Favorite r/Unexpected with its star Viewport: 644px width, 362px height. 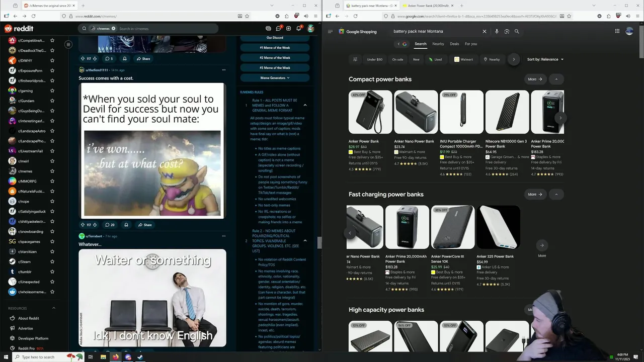(x=52, y=282)
